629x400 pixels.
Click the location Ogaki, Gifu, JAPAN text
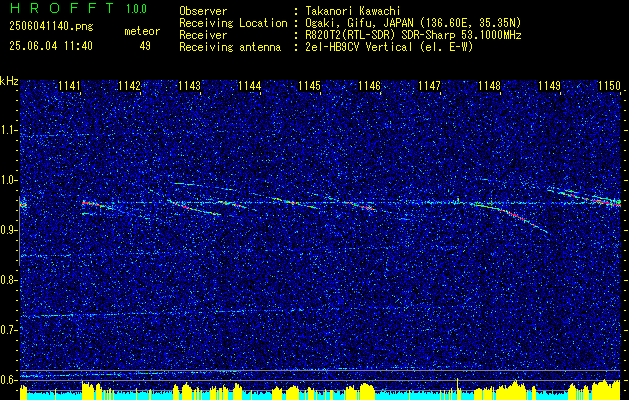pos(413,24)
